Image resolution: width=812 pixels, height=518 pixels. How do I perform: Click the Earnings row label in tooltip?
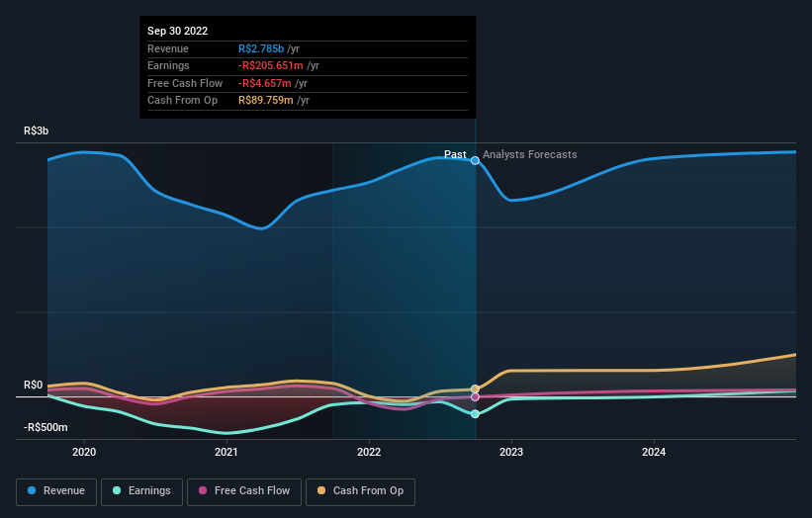[168, 65]
